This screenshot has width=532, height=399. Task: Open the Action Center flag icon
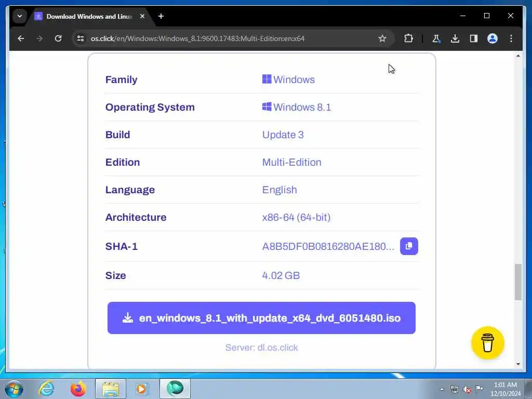pos(479,389)
